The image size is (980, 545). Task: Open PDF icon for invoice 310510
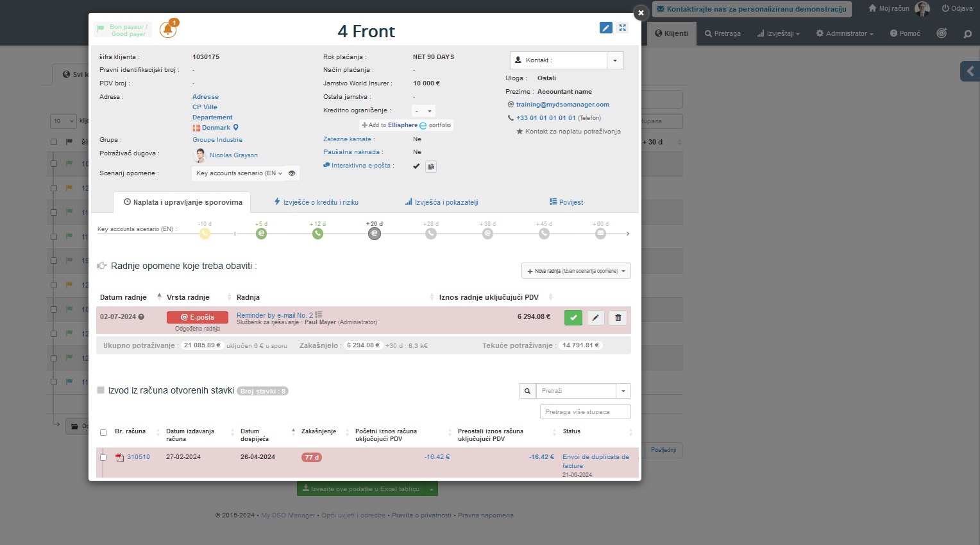coord(119,458)
